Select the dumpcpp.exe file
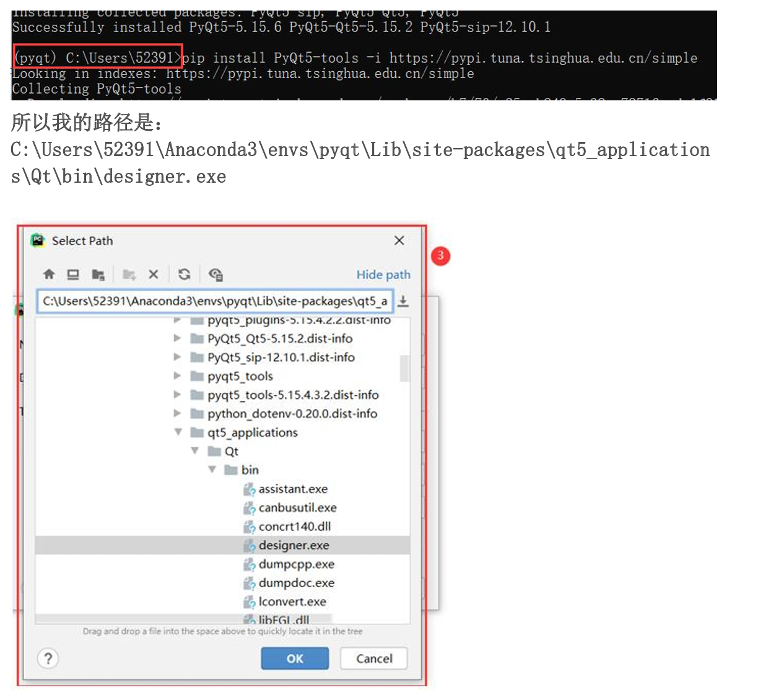The image size is (763, 700). 222,564
